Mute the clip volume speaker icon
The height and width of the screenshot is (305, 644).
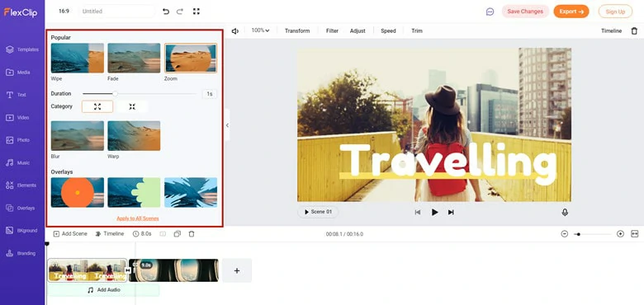tap(235, 31)
